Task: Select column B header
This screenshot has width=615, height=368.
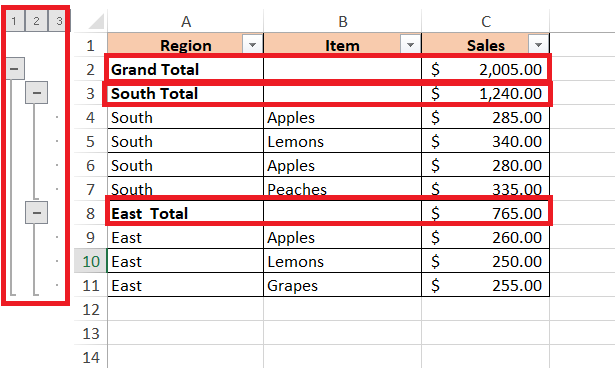Action: (x=342, y=21)
